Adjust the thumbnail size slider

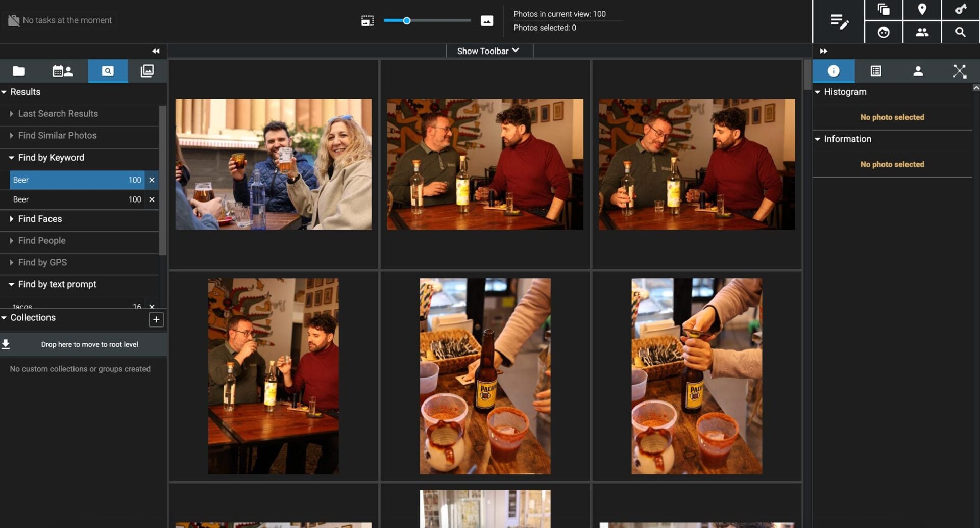coord(407,20)
